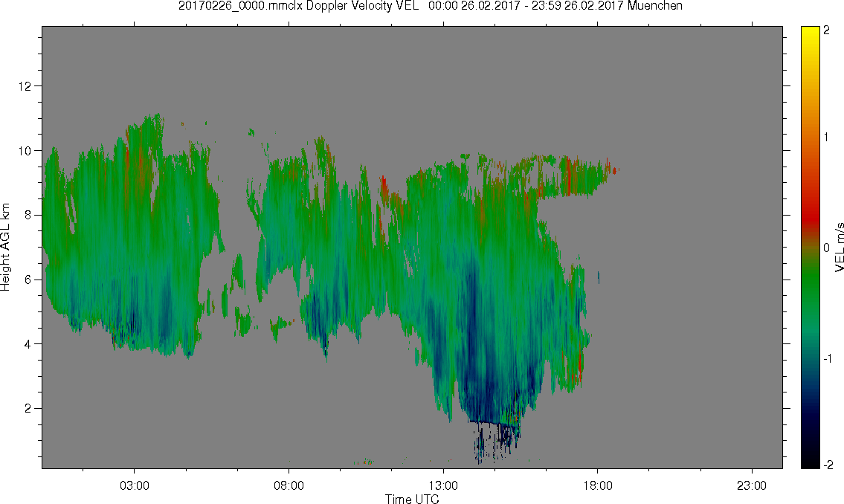Select the '18:00' time axis label
The height and width of the screenshot is (504, 844).
[x=597, y=486]
